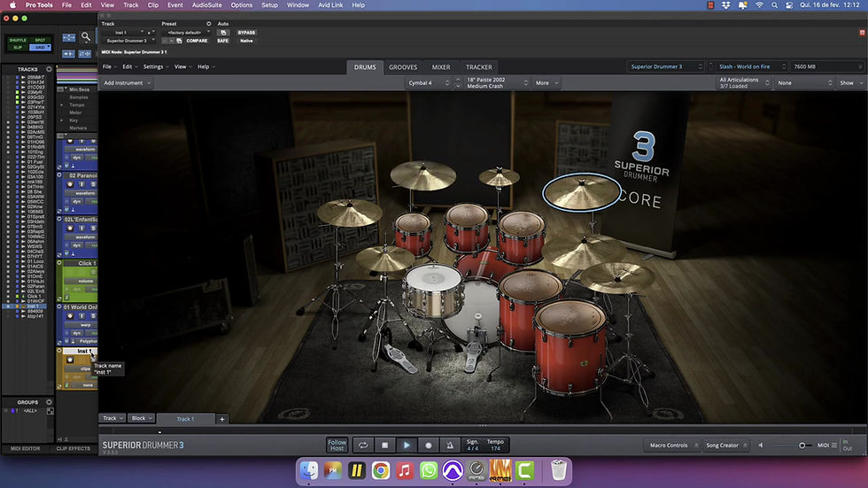868x488 pixels.
Task: Open the Music app from the dock
Action: (405, 470)
